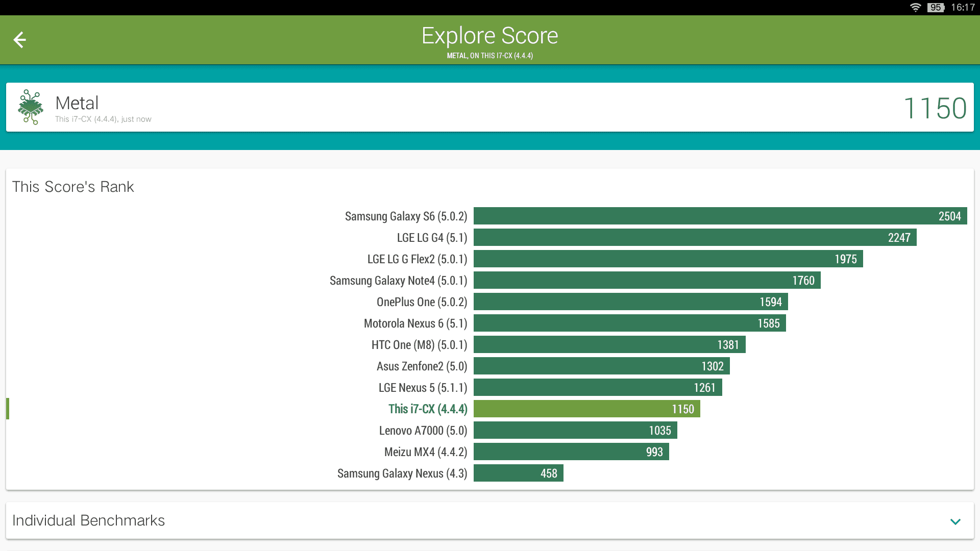Click the Meizu MX4 (4.4.2) label
Image resolution: width=980 pixels, height=551 pixels.
click(x=426, y=452)
